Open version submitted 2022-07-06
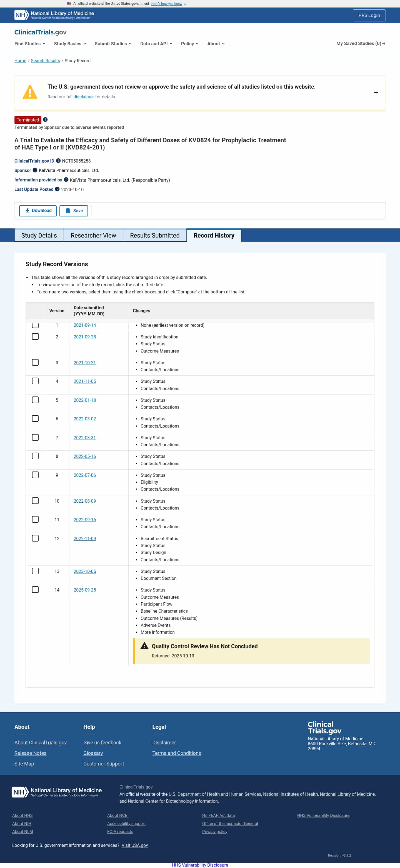The width and height of the screenshot is (400, 868). [x=85, y=475]
